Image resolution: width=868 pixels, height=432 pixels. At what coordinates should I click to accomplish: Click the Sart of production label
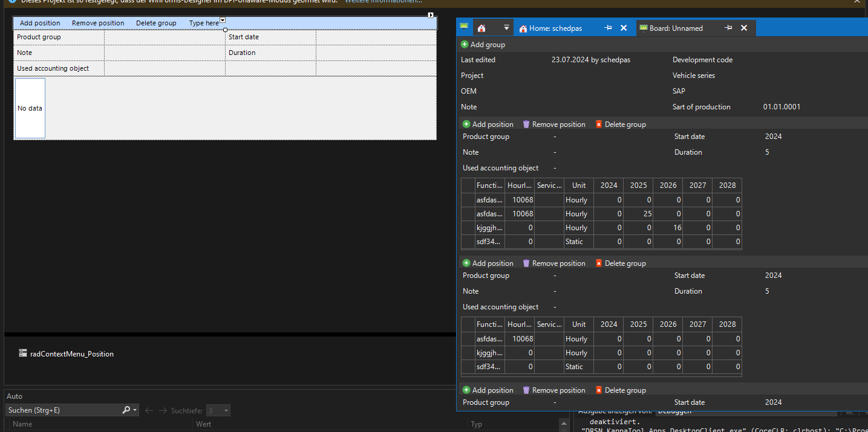coord(702,106)
